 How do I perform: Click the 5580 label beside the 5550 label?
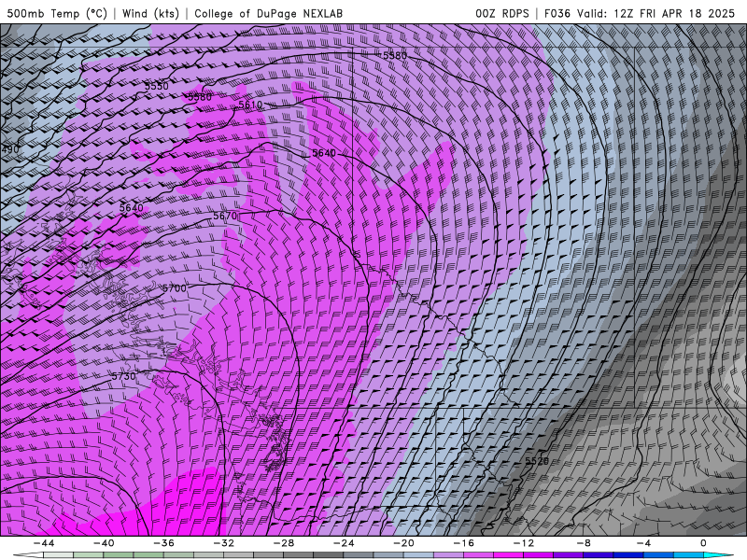point(200,97)
